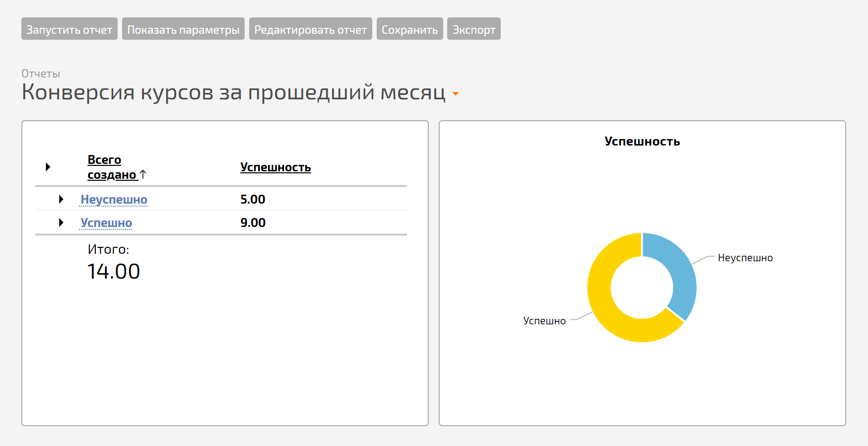868x446 pixels.
Task: Select the value 9.00 cell
Action: pyautogui.click(x=253, y=223)
